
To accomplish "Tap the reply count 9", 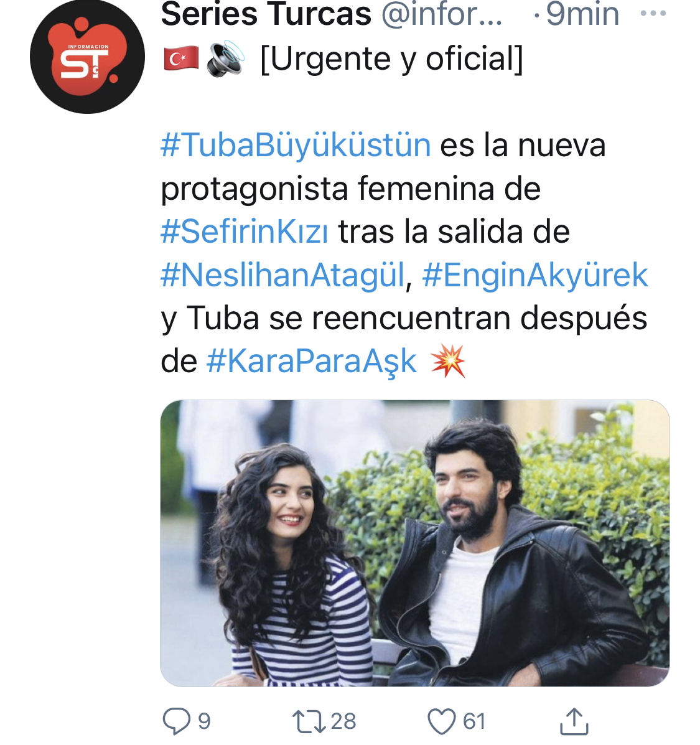I will [x=204, y=721].
